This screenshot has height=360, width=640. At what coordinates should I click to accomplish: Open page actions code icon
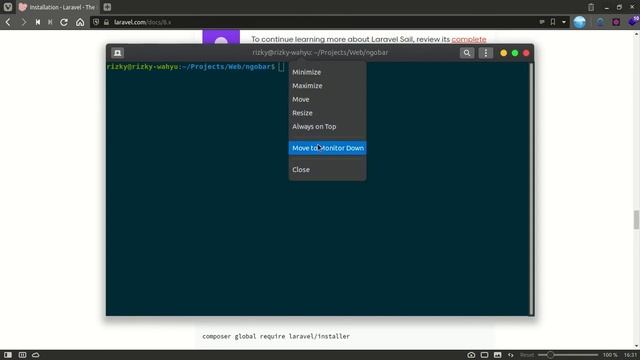(x=510, y=355)
